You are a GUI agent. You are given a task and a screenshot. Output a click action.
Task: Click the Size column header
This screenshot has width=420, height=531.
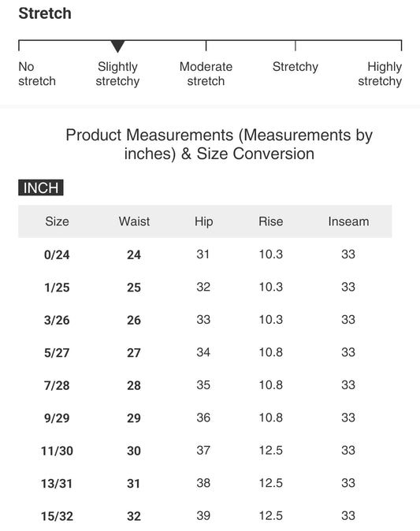tap(57, 221)
